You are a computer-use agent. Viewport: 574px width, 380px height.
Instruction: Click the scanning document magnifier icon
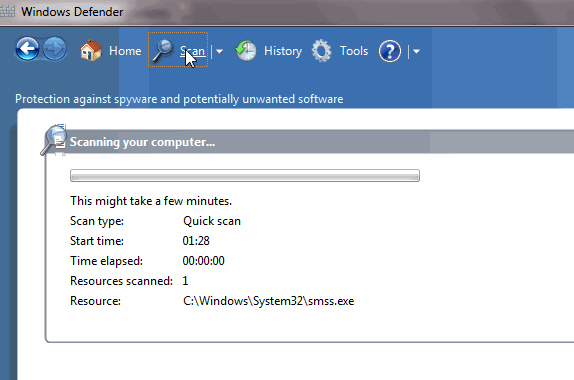[x=53, y=139]
